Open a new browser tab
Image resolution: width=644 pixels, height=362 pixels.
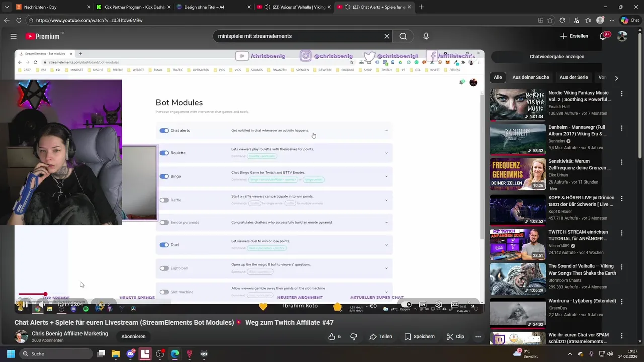coord(421,7)
